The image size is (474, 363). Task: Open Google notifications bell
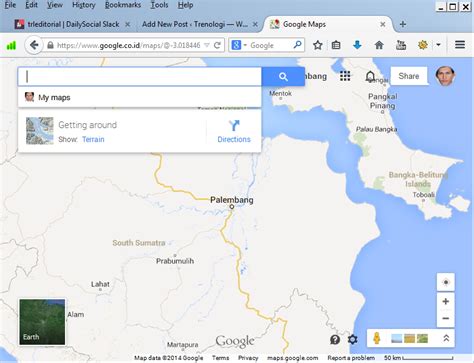coord(370,76)
